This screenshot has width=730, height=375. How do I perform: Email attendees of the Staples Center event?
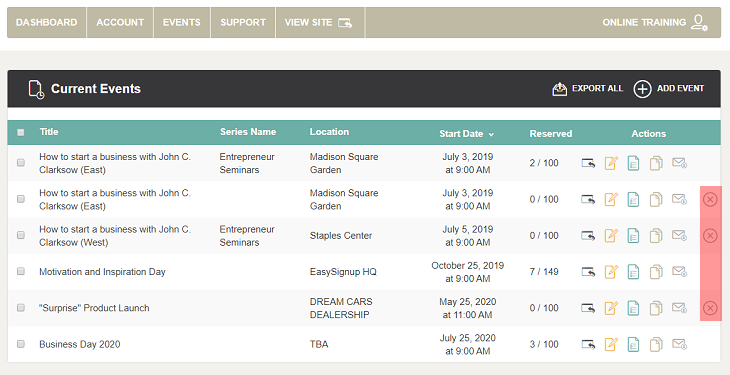pos(679,235)
